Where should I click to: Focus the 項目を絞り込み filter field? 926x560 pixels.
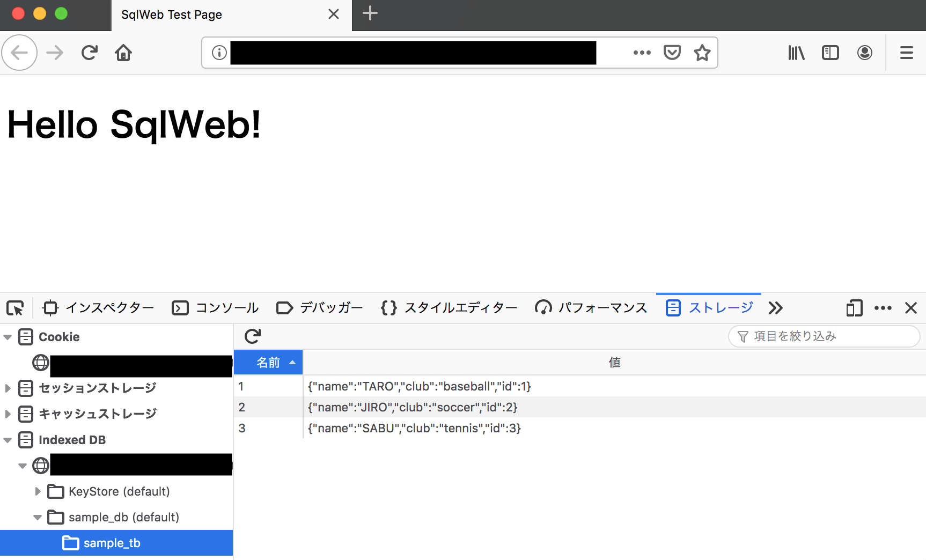tap(824, 336)
